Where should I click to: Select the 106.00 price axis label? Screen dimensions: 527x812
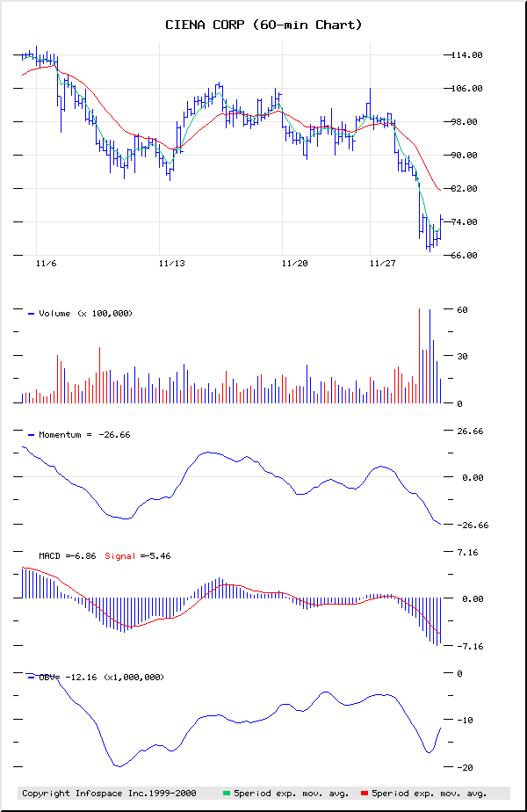point(467,89)
